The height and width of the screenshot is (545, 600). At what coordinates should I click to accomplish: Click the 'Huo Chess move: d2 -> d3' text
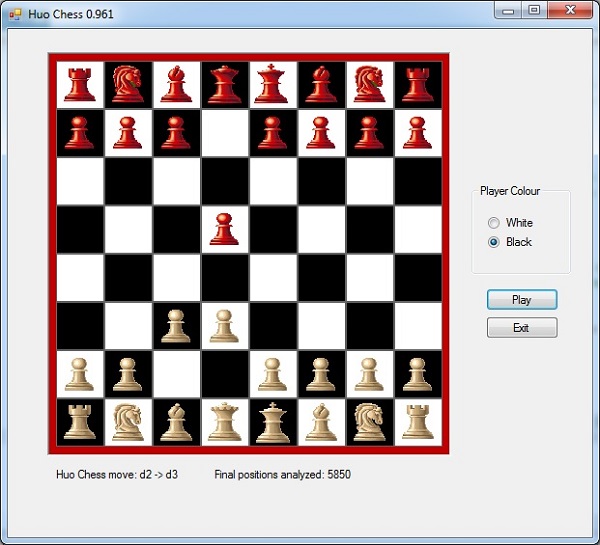coord(117,475)
